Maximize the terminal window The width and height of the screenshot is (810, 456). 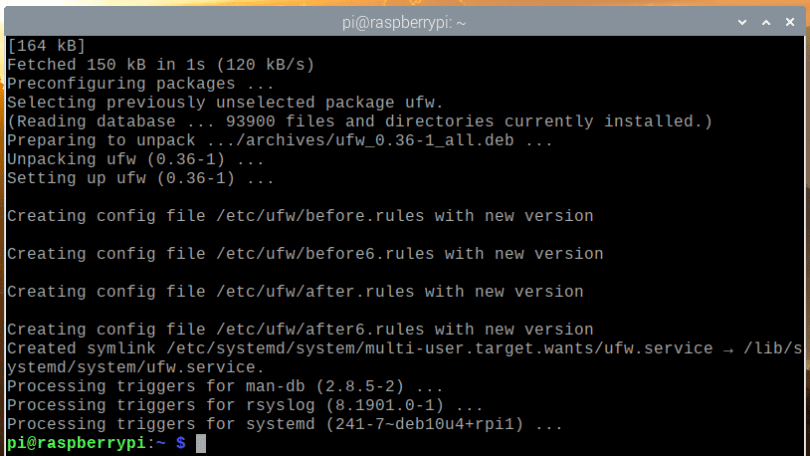764,20
